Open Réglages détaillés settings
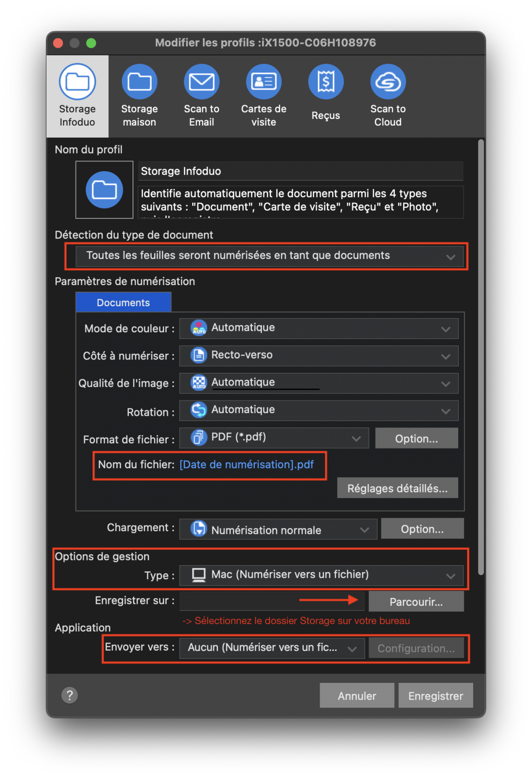This screenshot has height=779, width=532. [397, 488]
